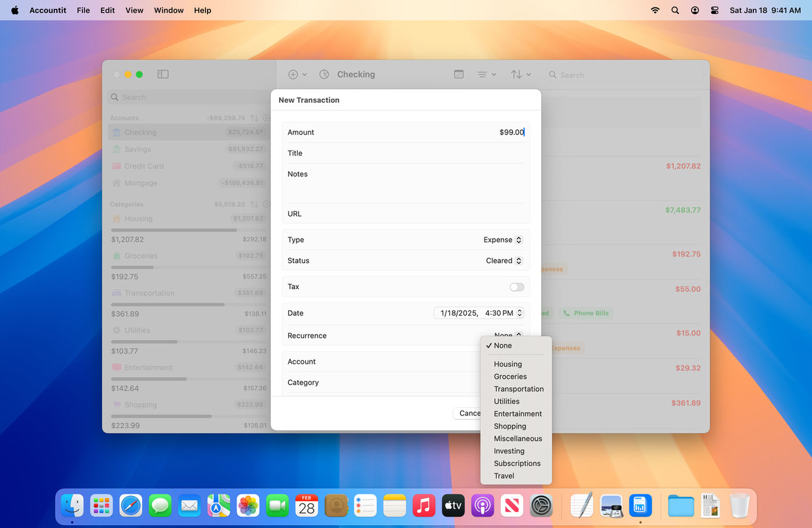The height and width of the screenshot is (528, 812).
Task: Click into the URL field
Action: 405,214
